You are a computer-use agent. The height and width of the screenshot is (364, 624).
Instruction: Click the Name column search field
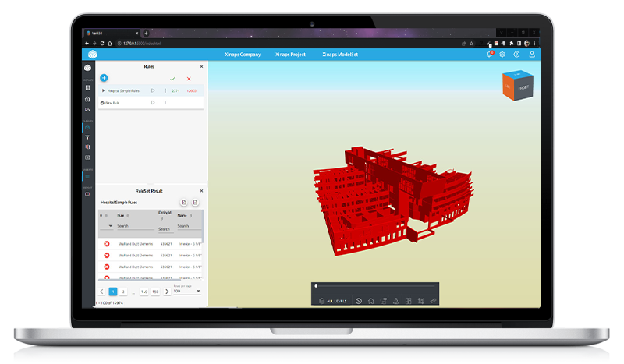coord(189,226)
